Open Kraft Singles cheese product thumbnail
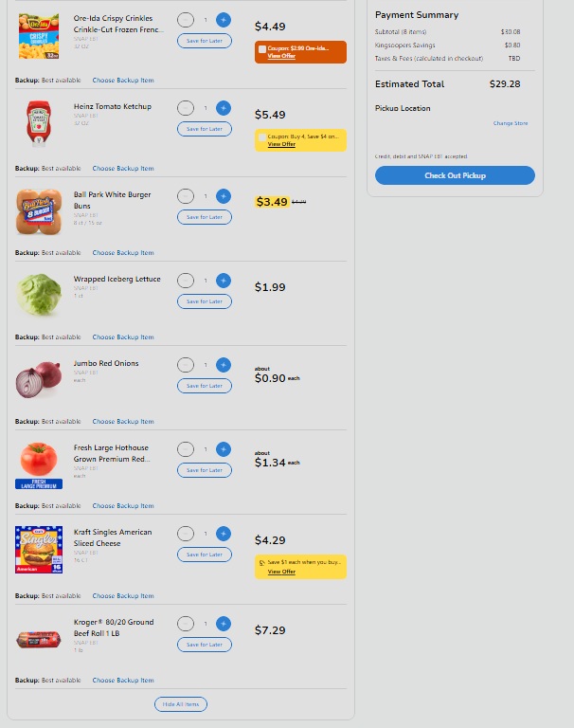 39,550
